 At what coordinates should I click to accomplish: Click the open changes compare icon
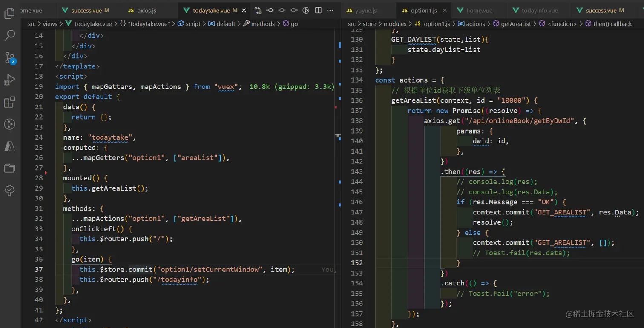click(258, 10)
